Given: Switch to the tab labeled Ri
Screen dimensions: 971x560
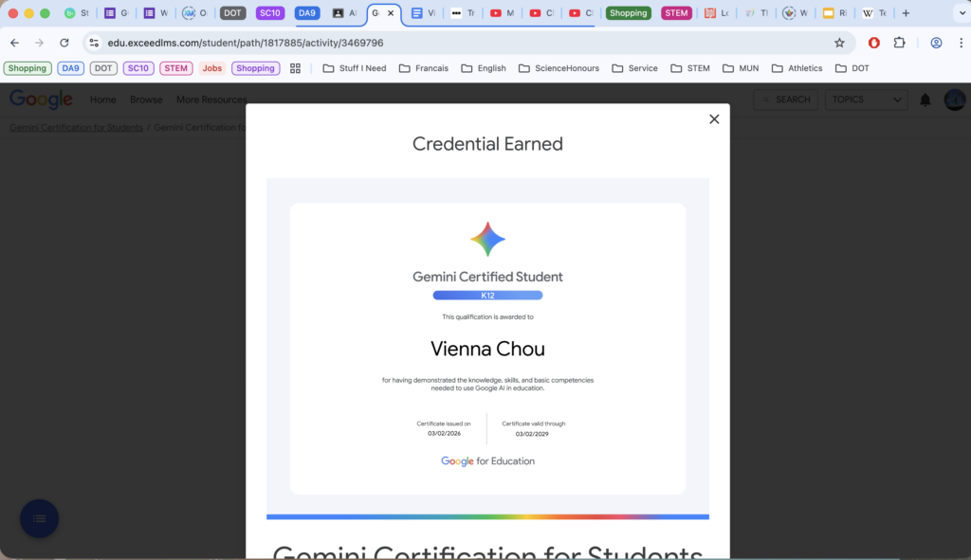Looking at the screenshot, I should coord(834,13).
